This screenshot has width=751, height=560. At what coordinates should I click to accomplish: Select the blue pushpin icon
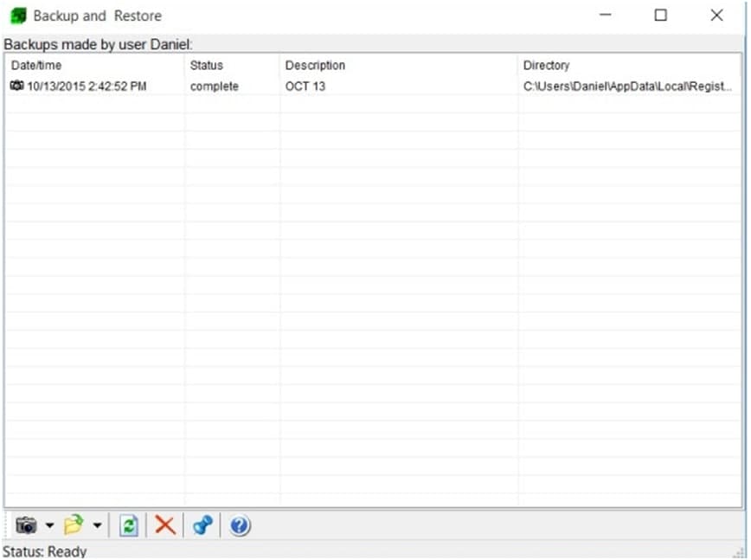[x=202, y=525]
